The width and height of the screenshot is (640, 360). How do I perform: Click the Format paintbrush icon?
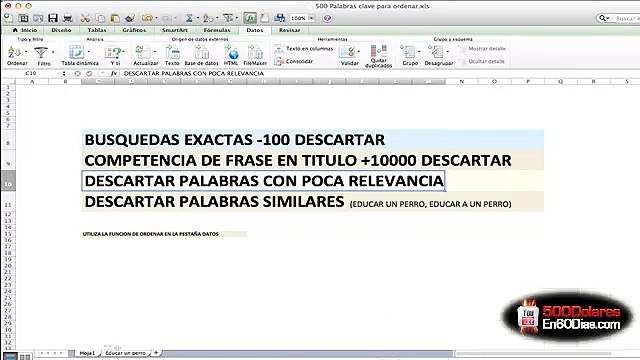[130, 18]
